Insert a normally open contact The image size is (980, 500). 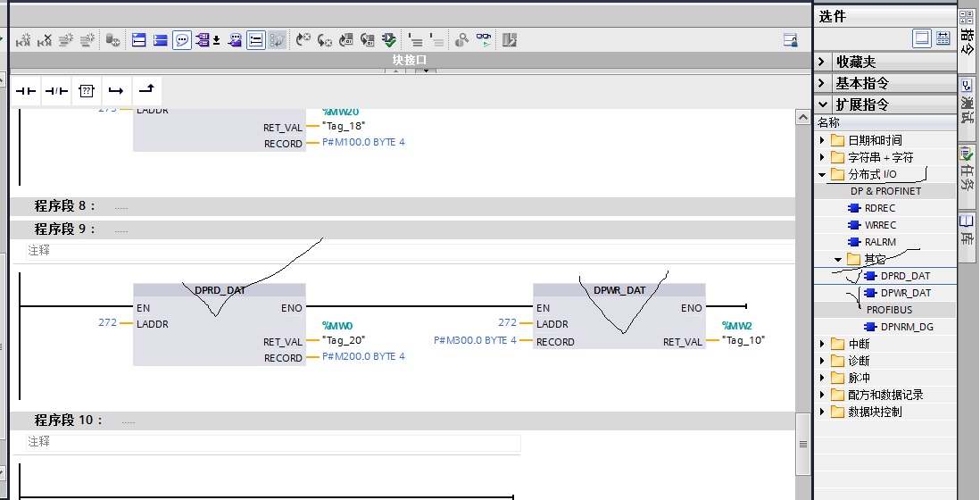coord(26,91)
